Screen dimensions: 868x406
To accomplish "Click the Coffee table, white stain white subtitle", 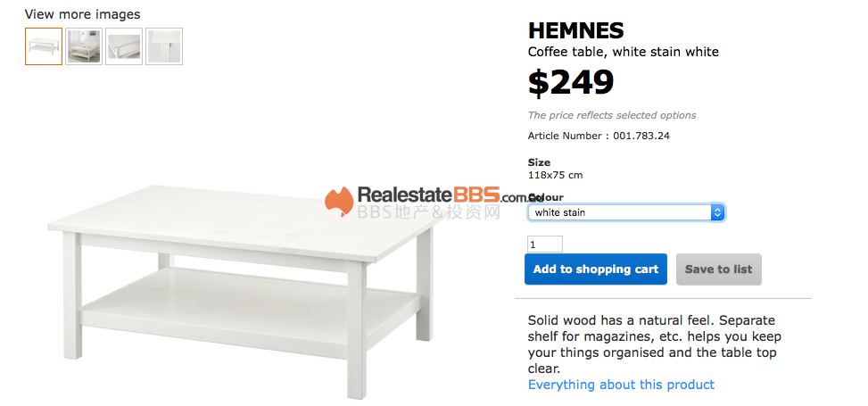I will [x=623, y=52].
